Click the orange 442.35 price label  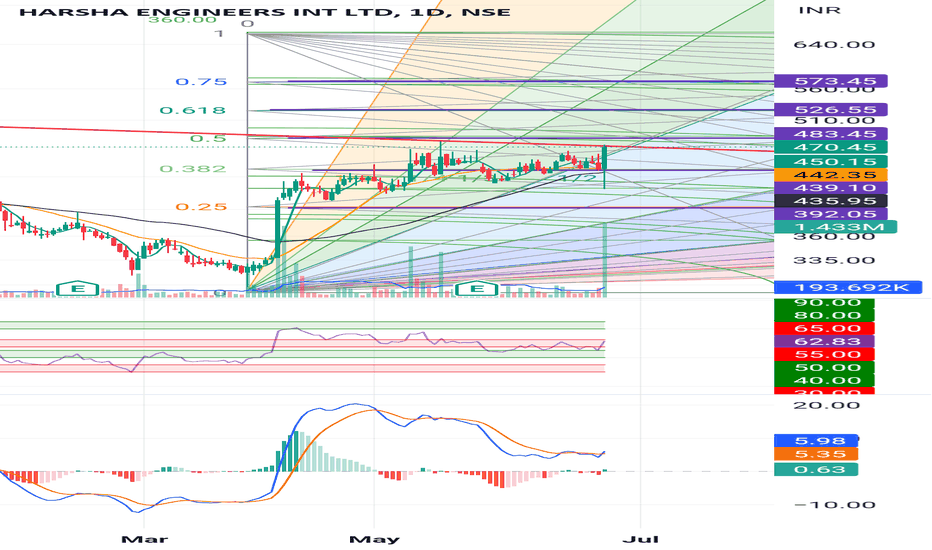pos(830,175)
